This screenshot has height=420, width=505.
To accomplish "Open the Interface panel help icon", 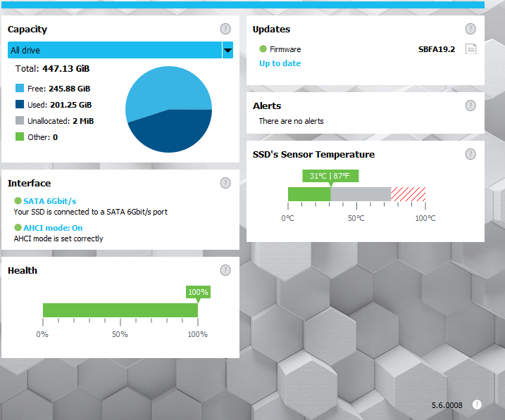I will click(225, 183).
